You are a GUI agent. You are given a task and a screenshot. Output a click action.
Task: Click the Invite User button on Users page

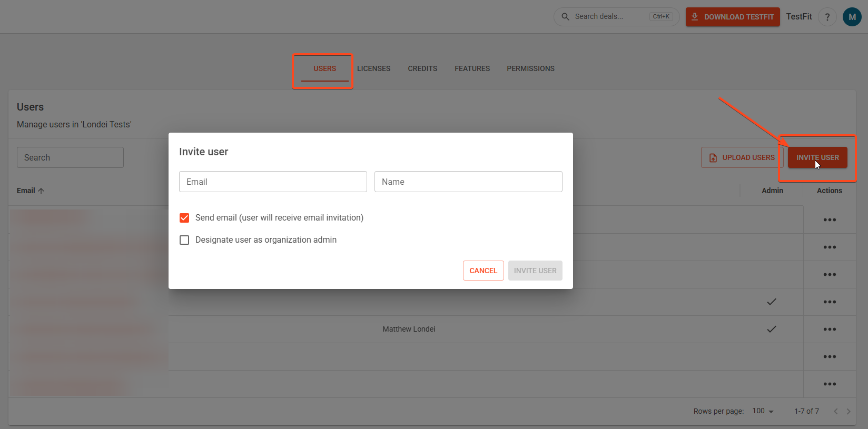pos(817,157)
